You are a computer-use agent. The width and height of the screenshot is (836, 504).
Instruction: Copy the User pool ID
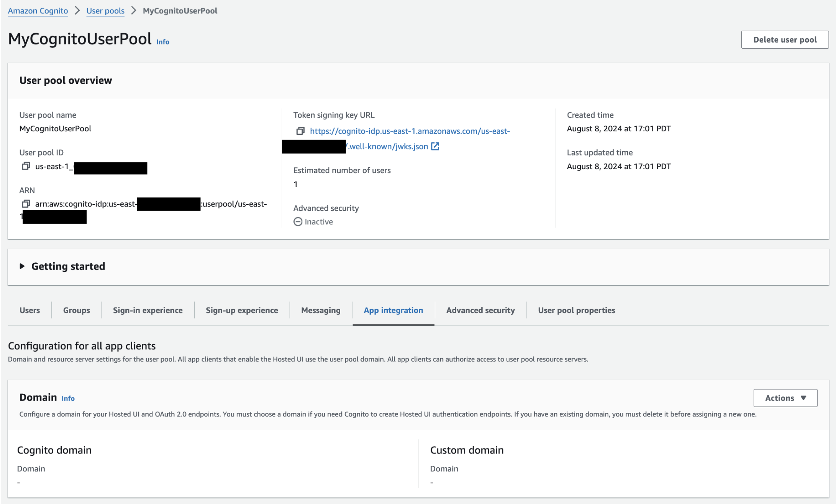(x=26, y=166)
